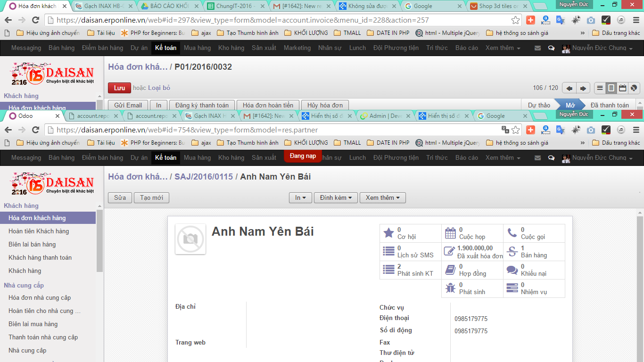
Task: Open the Cơ hội star stat button
Action: tap(410, 233)
